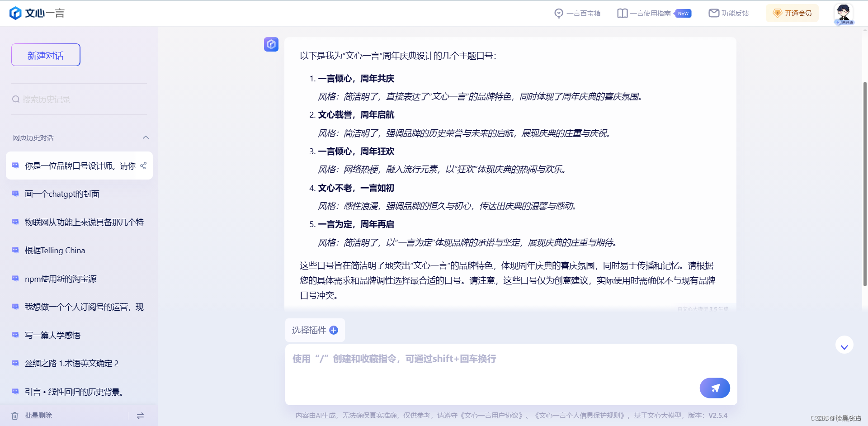Click chat icon beside 我想做一个个人订阅号 conversation
Image resolution: width=868 pixels, height=426 pixels.
[15, 307]
